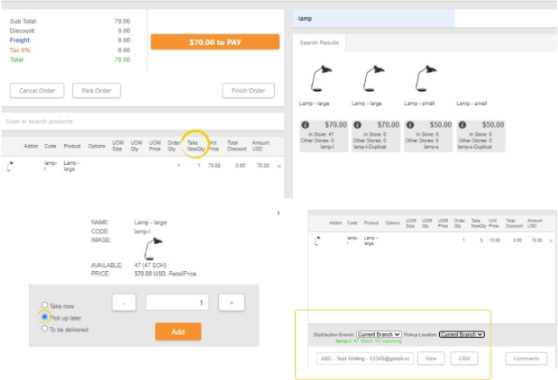Click the lamp-s $50.00 price card
558x380 pixels.
pos(428,136)
